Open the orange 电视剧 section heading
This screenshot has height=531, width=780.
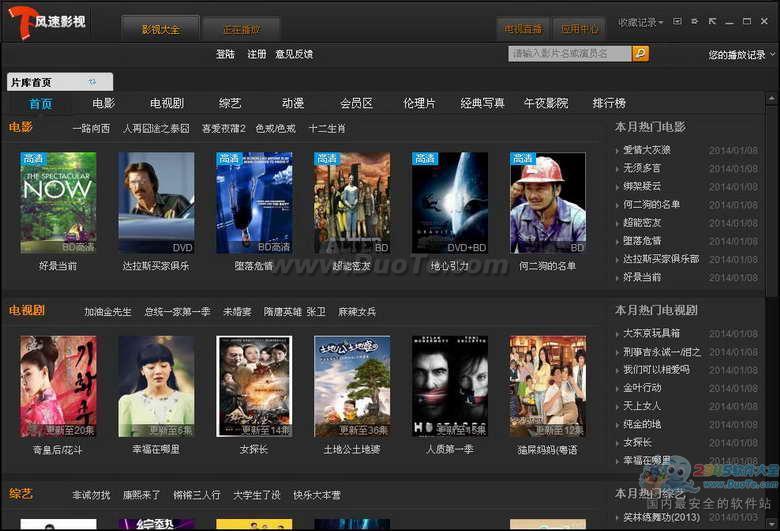click(26, 311)
